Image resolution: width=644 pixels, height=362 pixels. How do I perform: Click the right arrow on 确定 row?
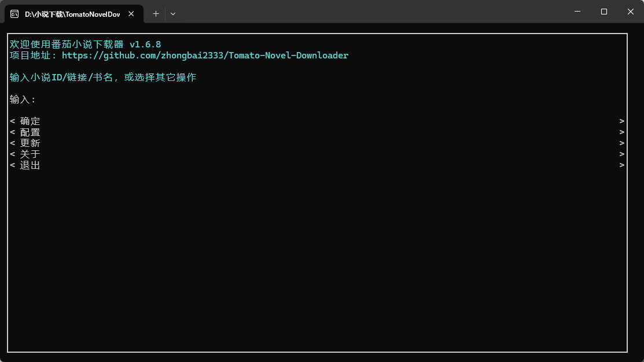coord(622,121)
